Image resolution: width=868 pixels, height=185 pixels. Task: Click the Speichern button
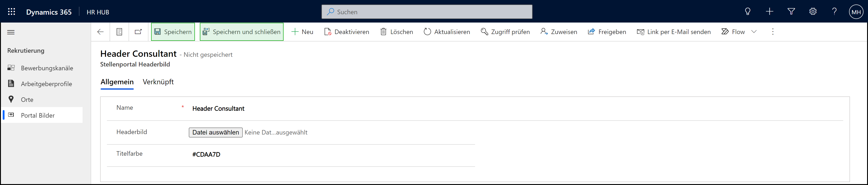173,32
